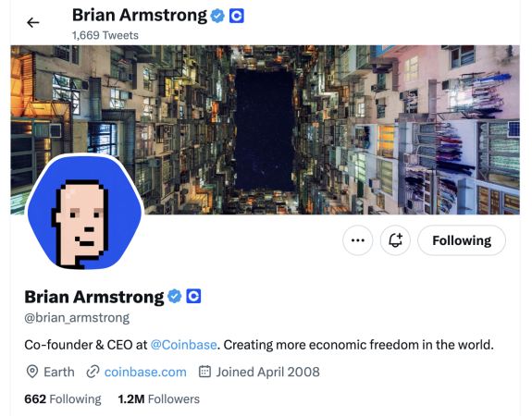Click blue verified checkmark beside the profile name
532x416 pixels.
click(x=174, y=297)
